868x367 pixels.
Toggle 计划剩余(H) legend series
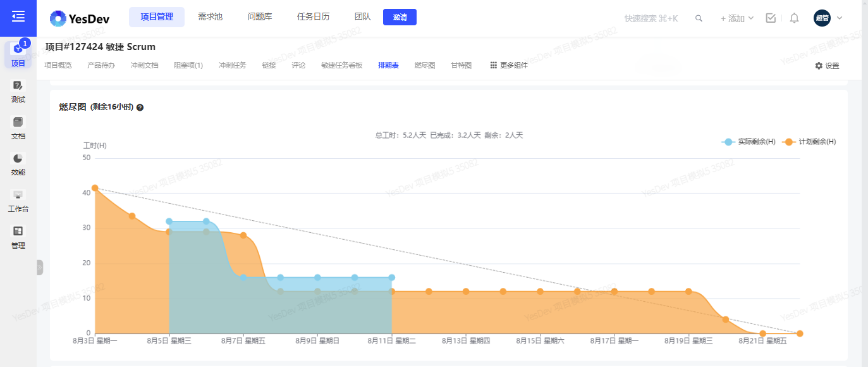(x=809, y=142)
